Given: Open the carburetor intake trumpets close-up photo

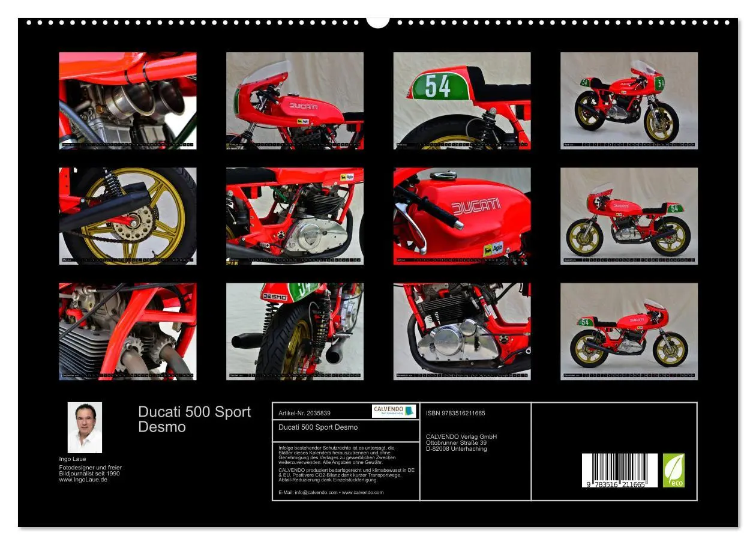Looking at the screenshot, I should coord(128,101).
